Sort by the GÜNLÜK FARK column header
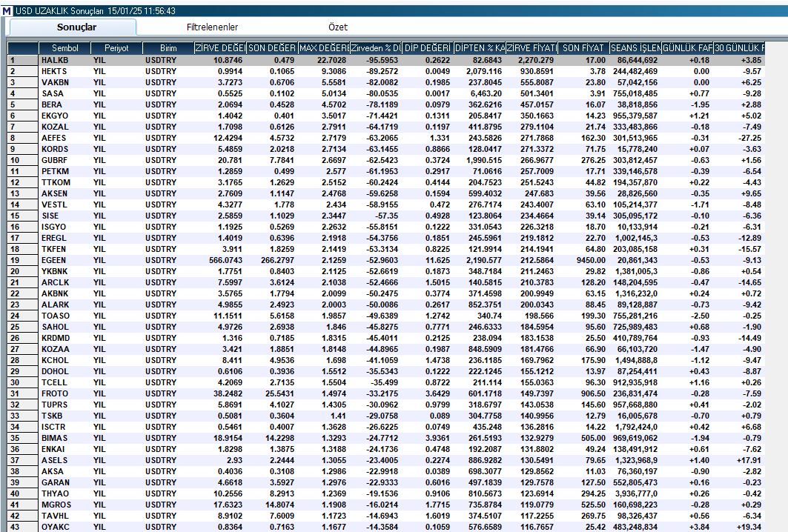Image resolution: width=788 pixels, height=532 pixels. tap(687, 47)
